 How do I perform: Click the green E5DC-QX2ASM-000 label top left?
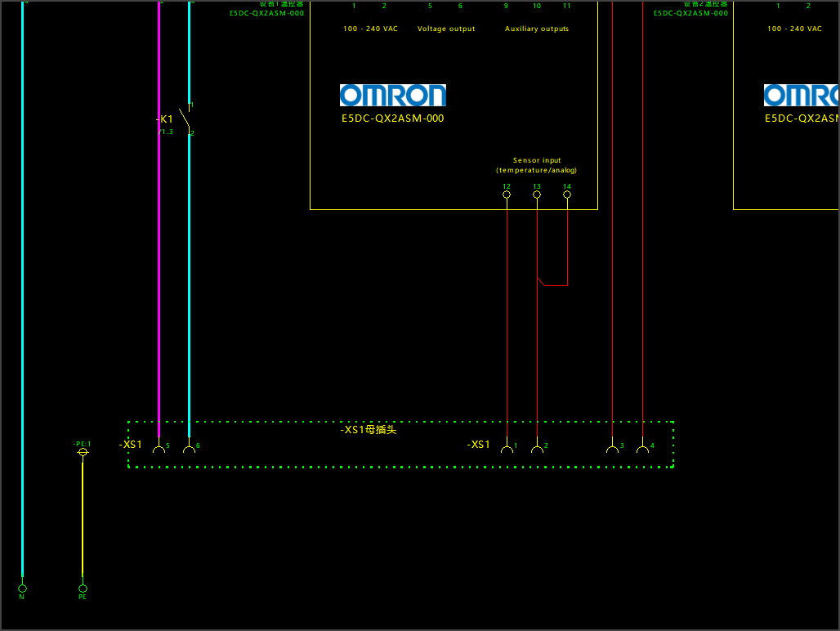coord(266,13)
